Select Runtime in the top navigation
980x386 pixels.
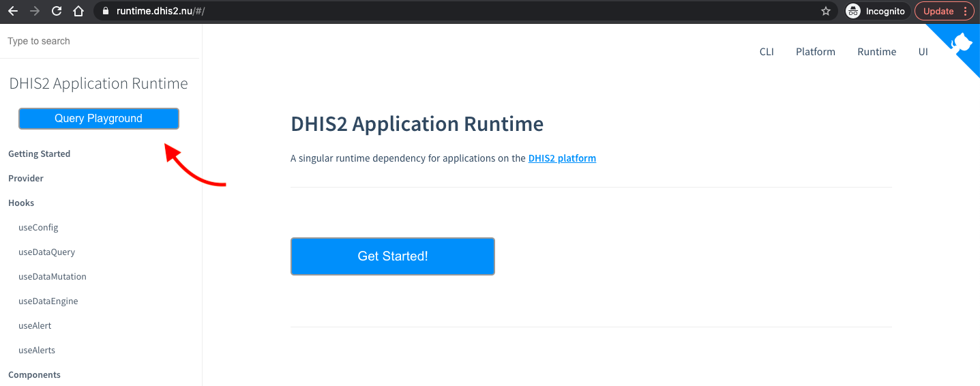(876, 52)
